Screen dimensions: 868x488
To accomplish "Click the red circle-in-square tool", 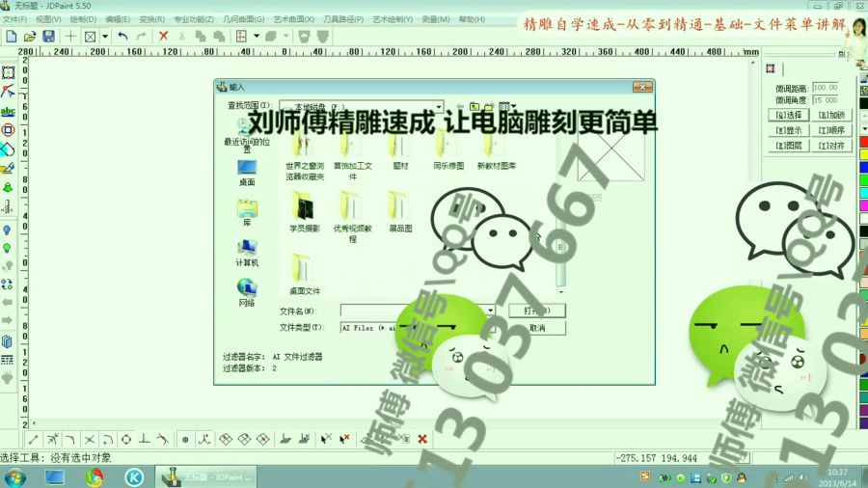I will click(8, 130).
